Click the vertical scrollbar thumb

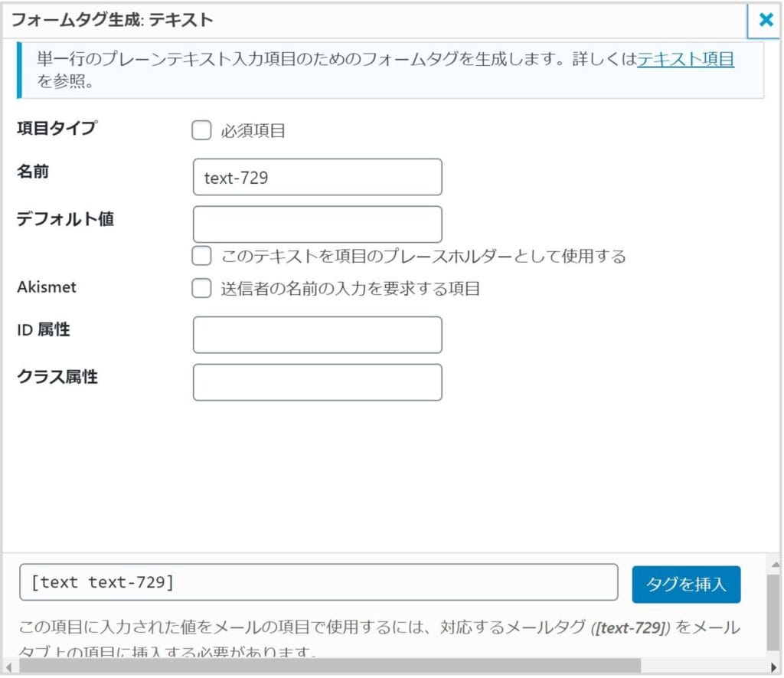(773, 612)
